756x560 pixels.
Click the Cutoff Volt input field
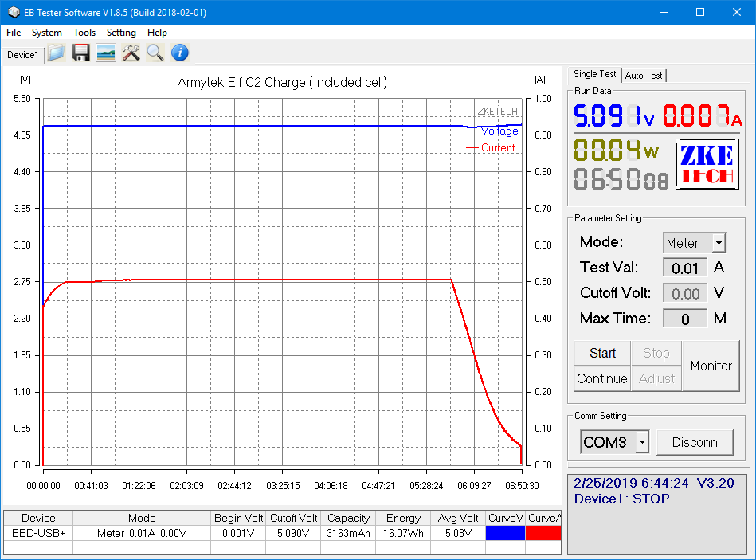click(x=684, y=293)
